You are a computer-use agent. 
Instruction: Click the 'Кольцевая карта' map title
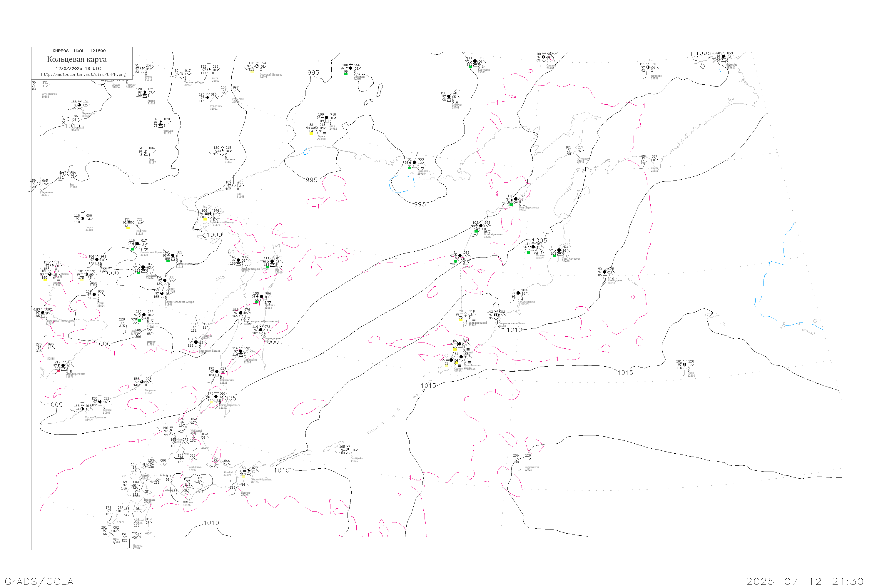(77, 59)
